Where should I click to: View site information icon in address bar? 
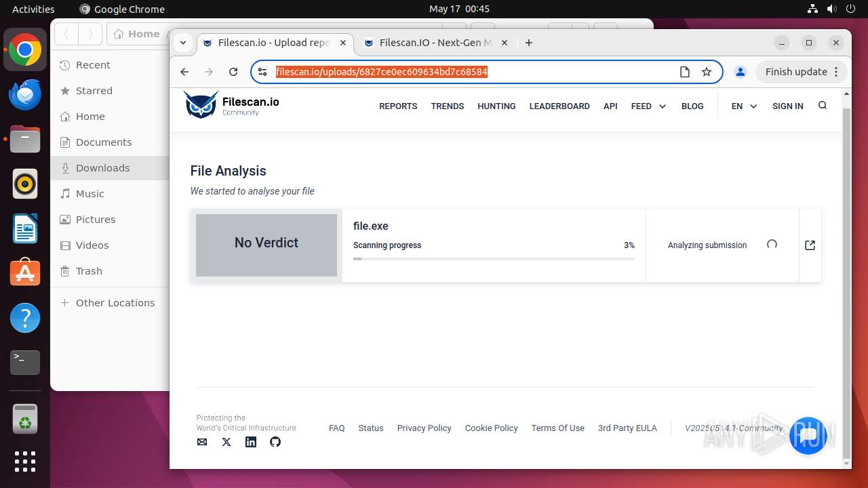(263, 72)
